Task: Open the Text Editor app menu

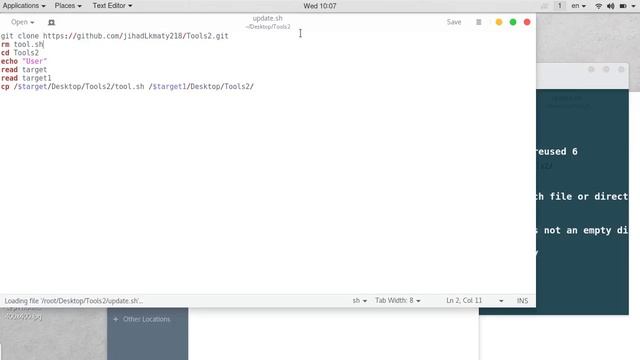Action: coord(112,6)
